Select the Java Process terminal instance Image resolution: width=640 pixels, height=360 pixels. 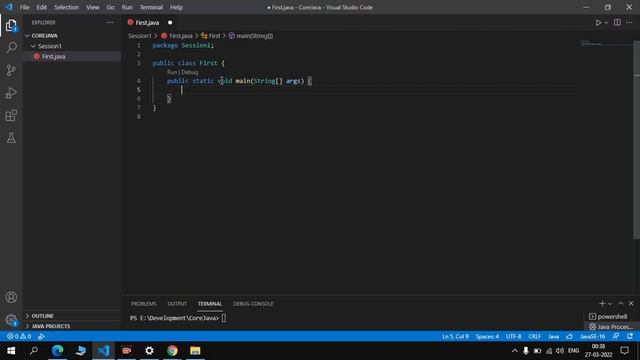click(x=611, y=327)
